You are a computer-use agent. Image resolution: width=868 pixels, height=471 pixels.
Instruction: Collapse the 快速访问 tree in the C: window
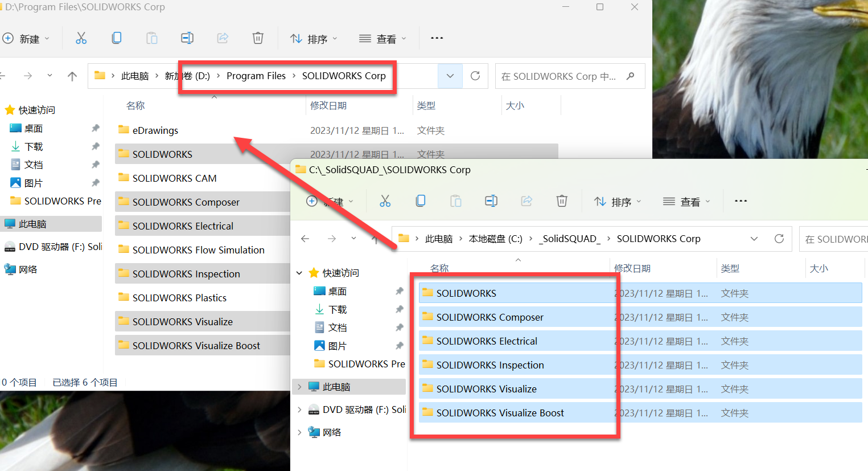coord(299,273)
